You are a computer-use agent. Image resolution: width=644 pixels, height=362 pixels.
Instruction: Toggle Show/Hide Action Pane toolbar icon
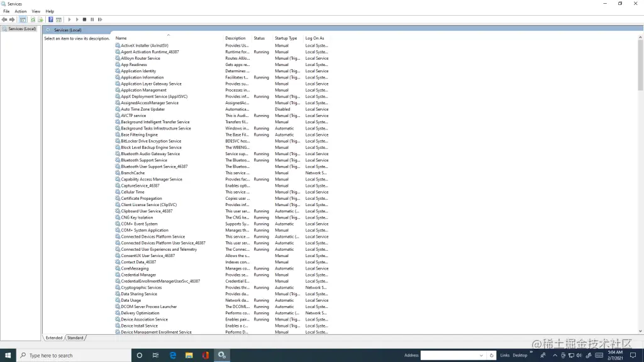(58, 19)
